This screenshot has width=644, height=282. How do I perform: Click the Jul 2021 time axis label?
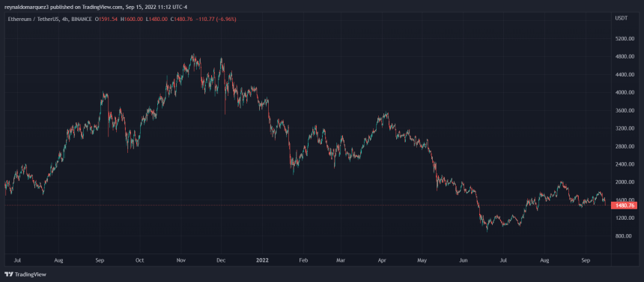[18, 260]
